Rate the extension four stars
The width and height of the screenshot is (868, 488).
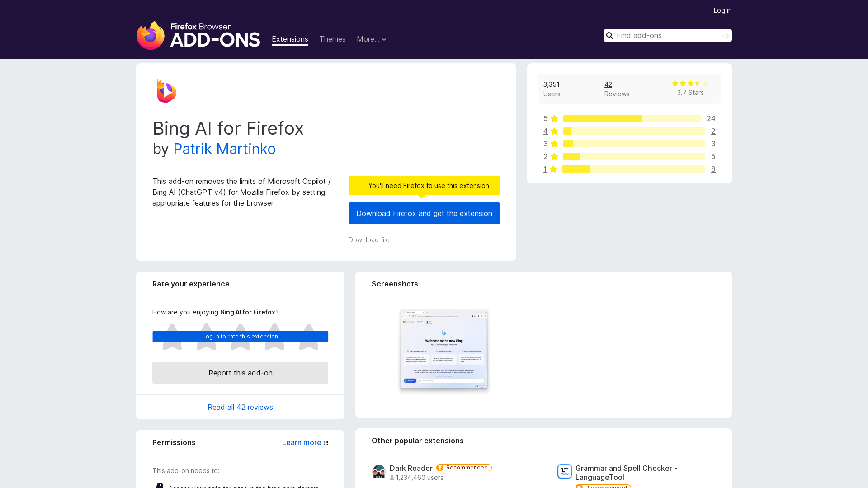click(274, 337)
